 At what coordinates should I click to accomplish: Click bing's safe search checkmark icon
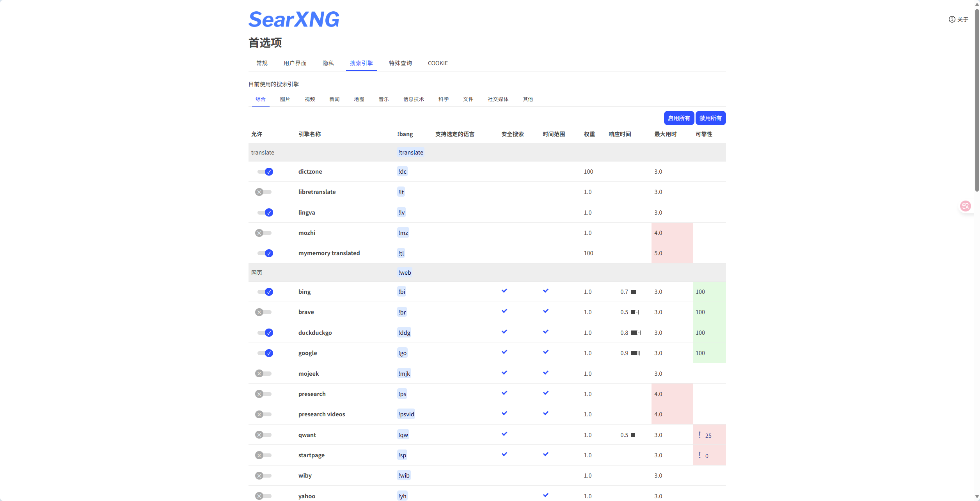click(504, 291)
